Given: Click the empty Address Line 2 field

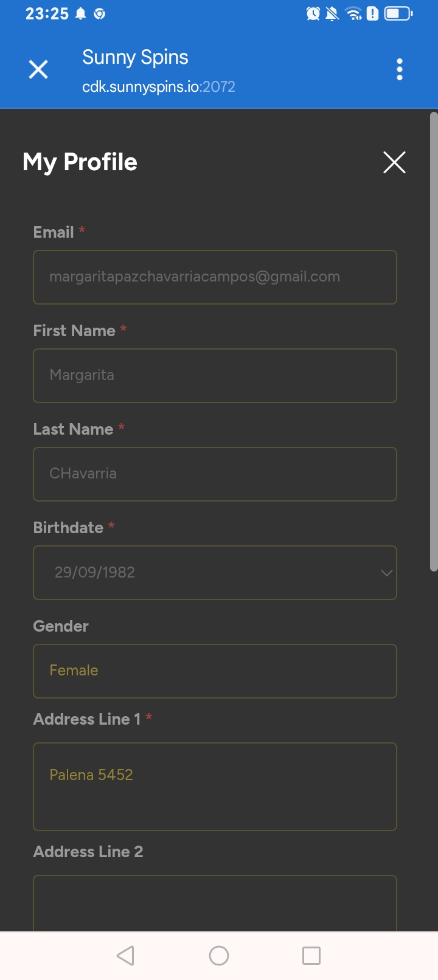Looking at the screenshot, I should (215, 903).
